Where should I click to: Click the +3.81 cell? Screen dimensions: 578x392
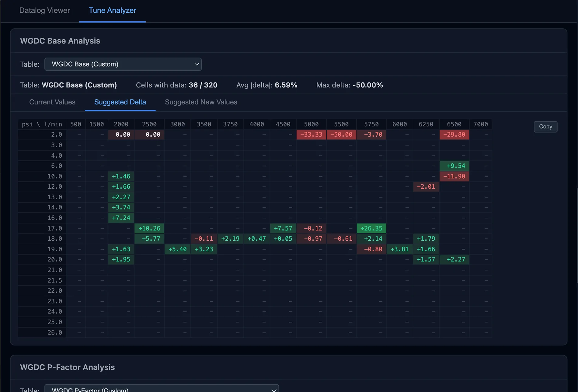click(399, 249)
